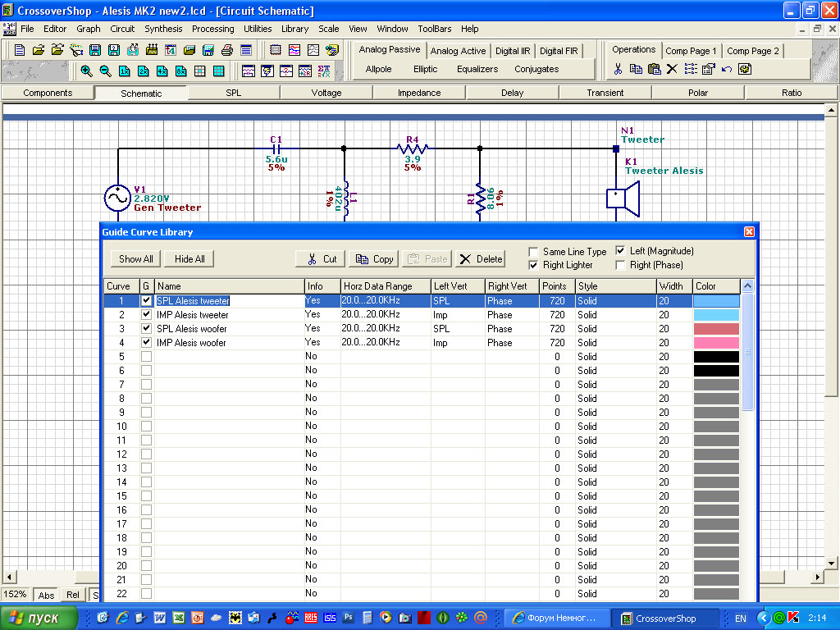The height and width of the screenshot is (630, 840).
Task: Click the full grid display icon
Action: pyautogui.click(x=218, y=71)
